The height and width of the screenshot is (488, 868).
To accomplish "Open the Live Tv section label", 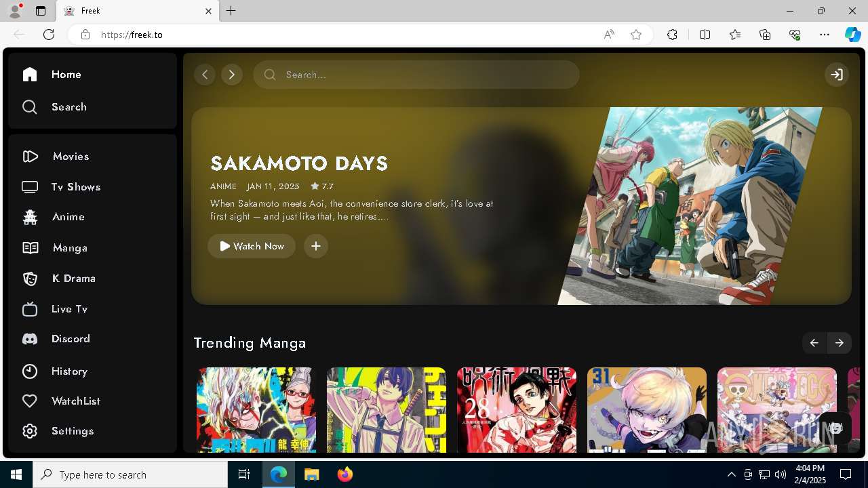I will tap(70, 309).
